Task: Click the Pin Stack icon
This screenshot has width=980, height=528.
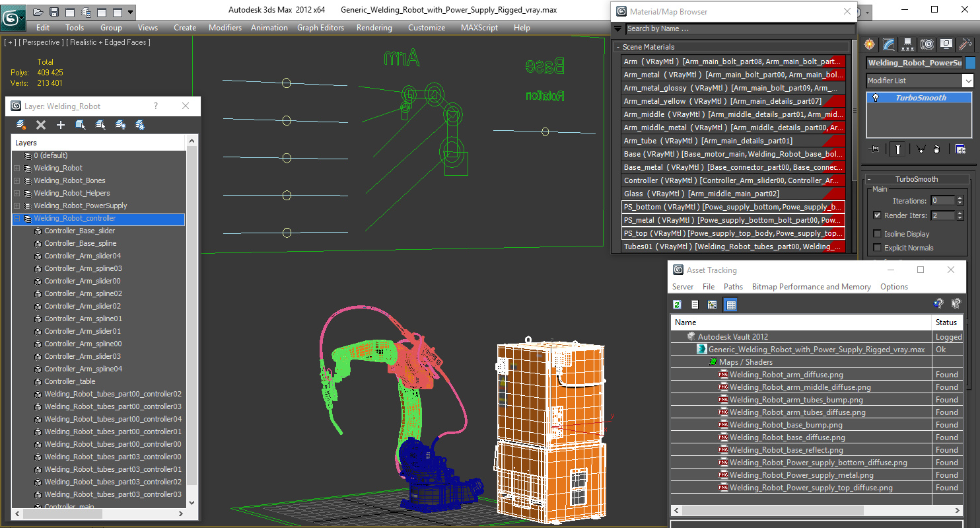Action: coord(875,149)
